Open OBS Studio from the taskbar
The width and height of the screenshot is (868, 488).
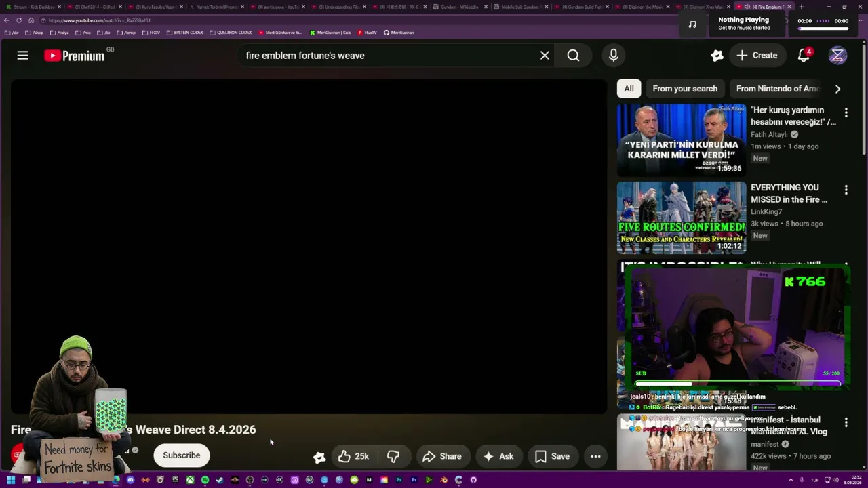[x=250, y=480]
